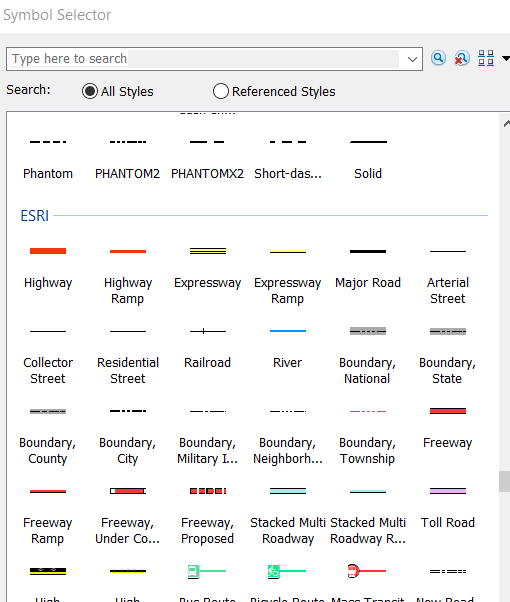Select the Toll Road symbol

[x=448, y=508]
